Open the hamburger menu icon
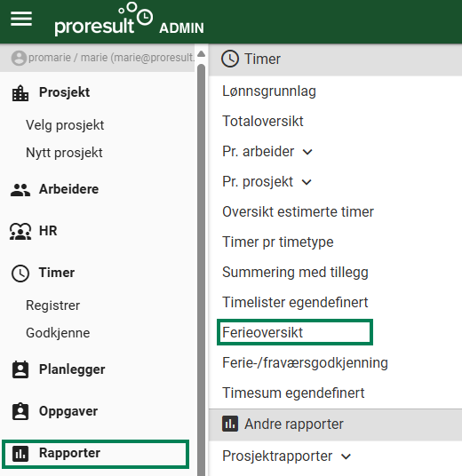 click(21, 19)
